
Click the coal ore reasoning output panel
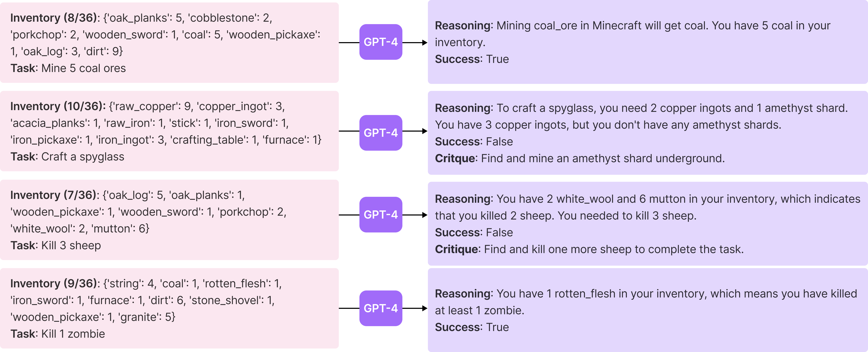click(x=648, y=42)
